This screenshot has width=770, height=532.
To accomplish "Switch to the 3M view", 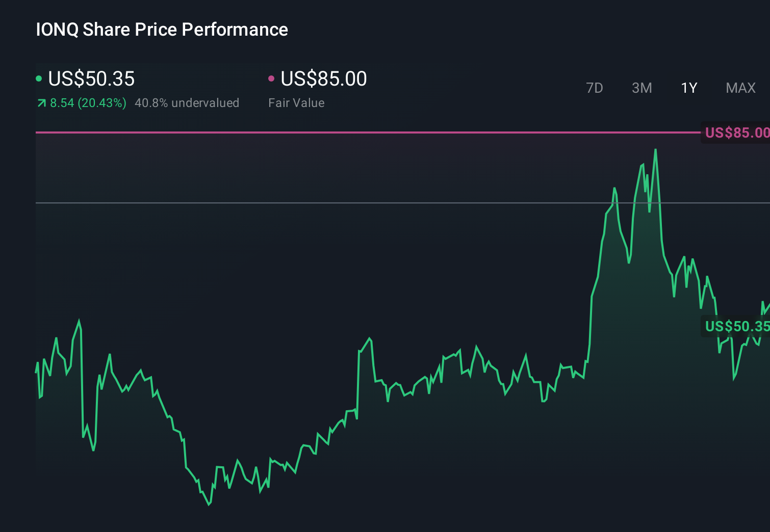I will [641, 88].
